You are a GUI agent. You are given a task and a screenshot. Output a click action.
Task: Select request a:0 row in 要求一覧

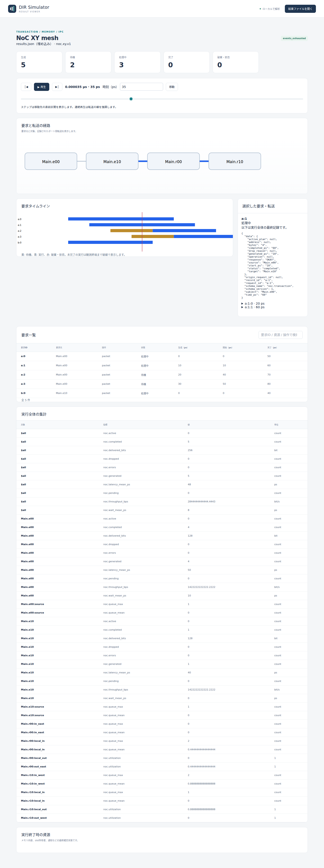tap(162, 356)
